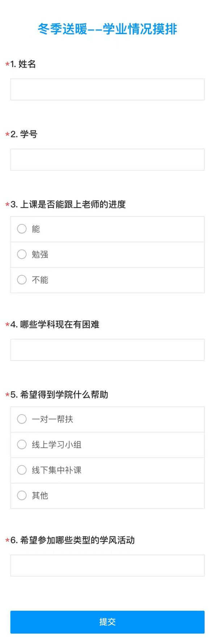This screenshot has width=215, height=644.
Task: Click the 哪些学科现在有困难 answer field
Action: pos(107,350)
